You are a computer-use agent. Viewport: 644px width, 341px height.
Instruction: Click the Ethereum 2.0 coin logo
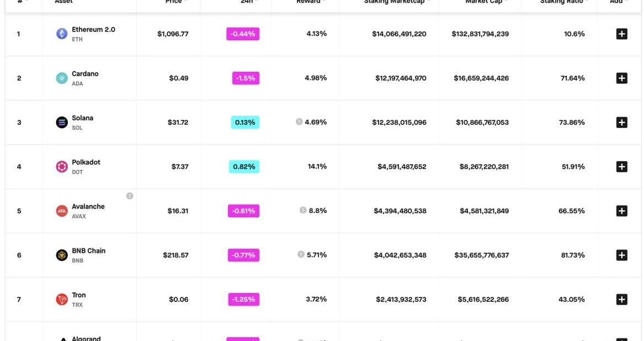(x=62, y=34)
